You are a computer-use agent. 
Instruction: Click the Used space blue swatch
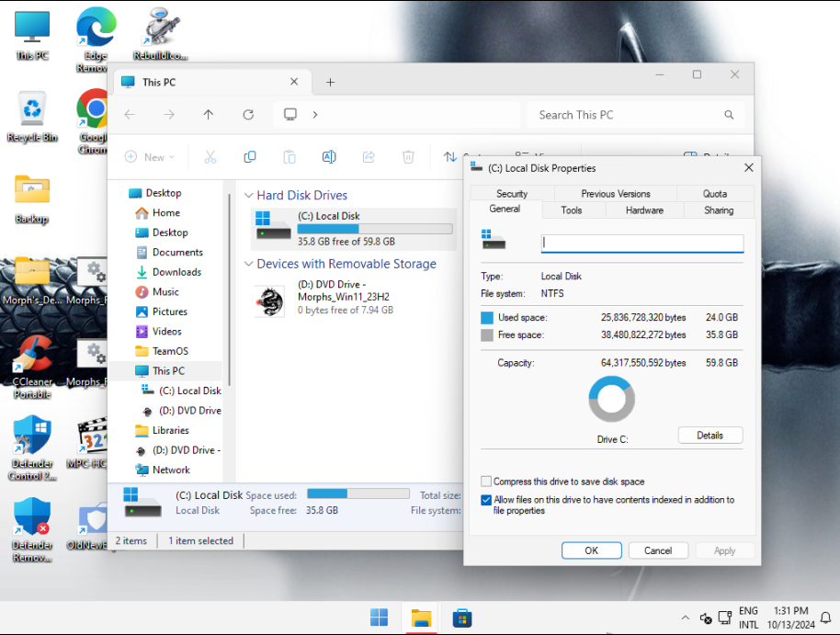click(x=487, y=318)
